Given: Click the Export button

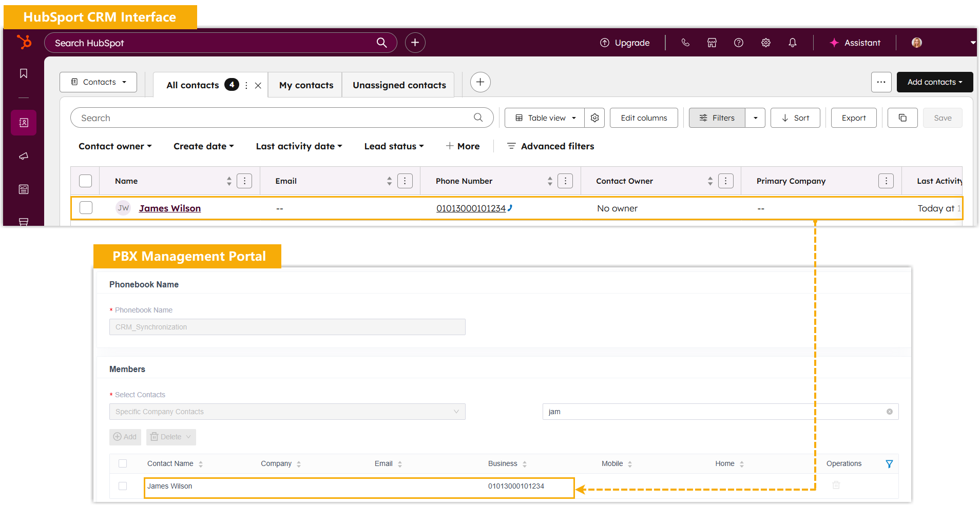Looking at the screenshot, I should 853,118.
